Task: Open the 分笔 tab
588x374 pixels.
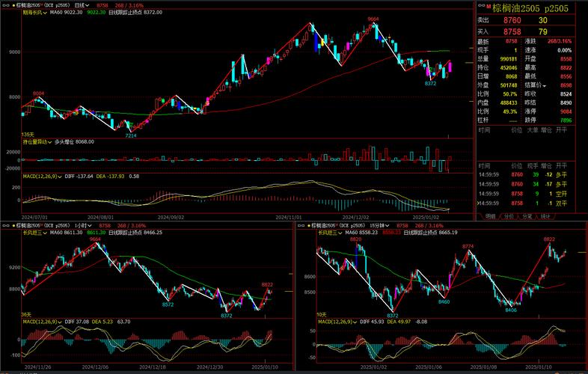Action: [x=527, y=216]
